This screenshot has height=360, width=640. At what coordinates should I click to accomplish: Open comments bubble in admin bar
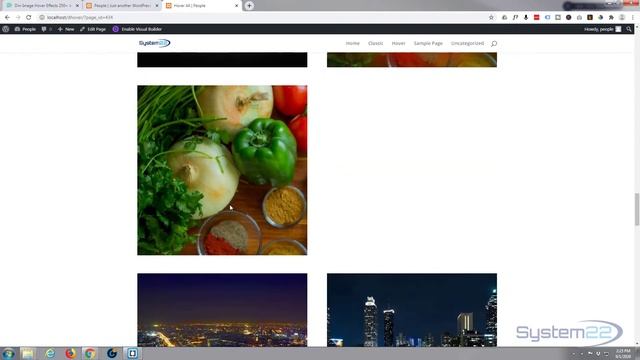[47, 29]
